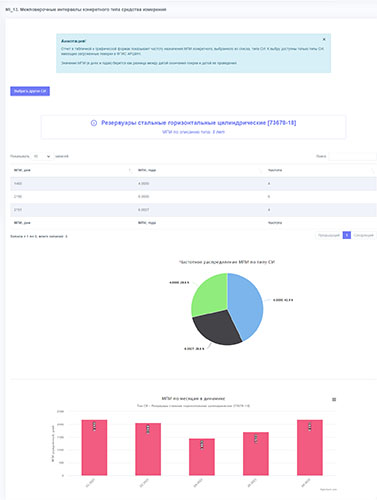Screen dimensions: 377x500
Task: Click the circle icon beside the reservoir title
Action: point(94,123)
